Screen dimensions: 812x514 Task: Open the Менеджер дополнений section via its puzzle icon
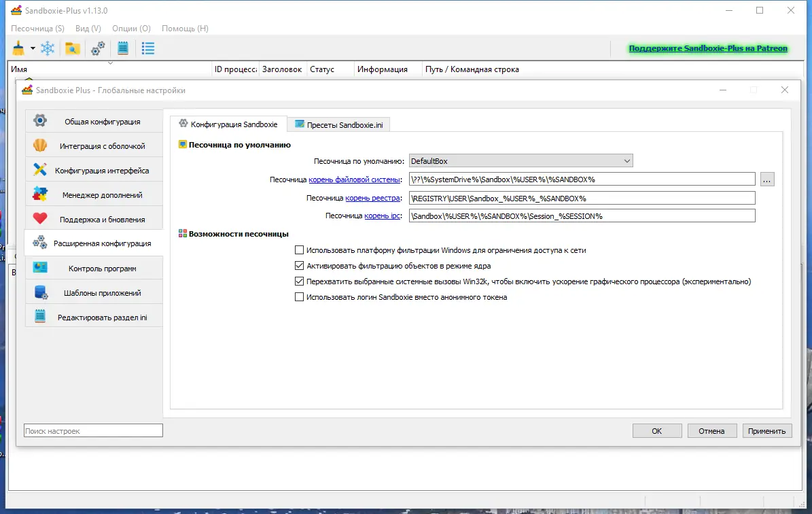point(40,194)
